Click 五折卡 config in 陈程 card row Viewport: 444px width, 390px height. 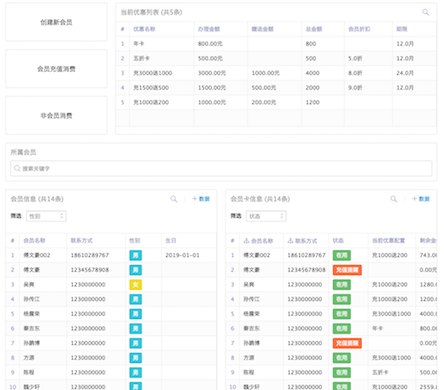380,373
